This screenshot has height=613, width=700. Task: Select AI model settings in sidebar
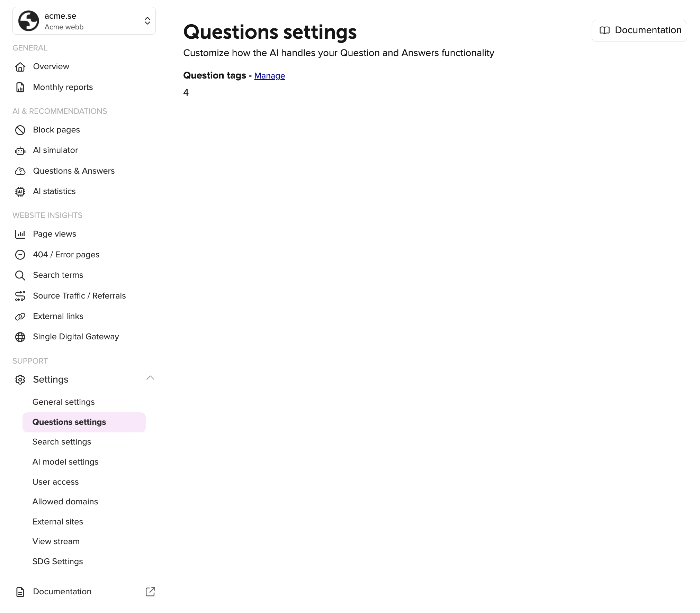tap(65, 462)
